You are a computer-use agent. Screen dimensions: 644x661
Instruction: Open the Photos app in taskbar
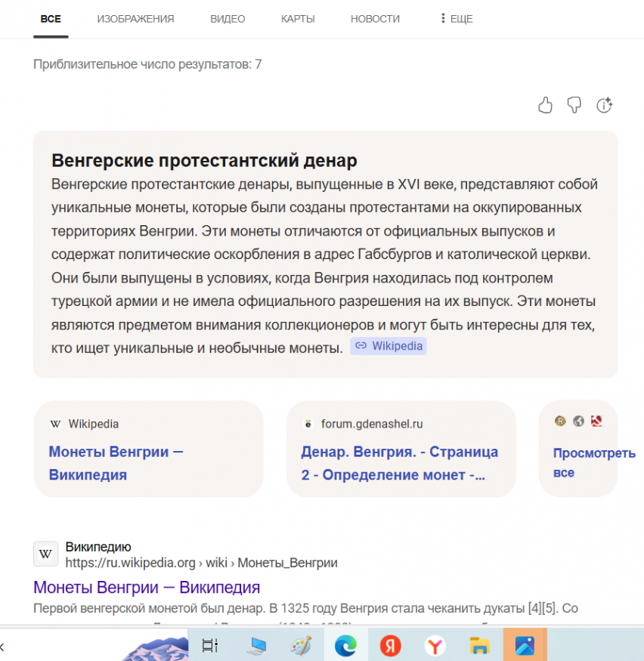pos(525,645)
